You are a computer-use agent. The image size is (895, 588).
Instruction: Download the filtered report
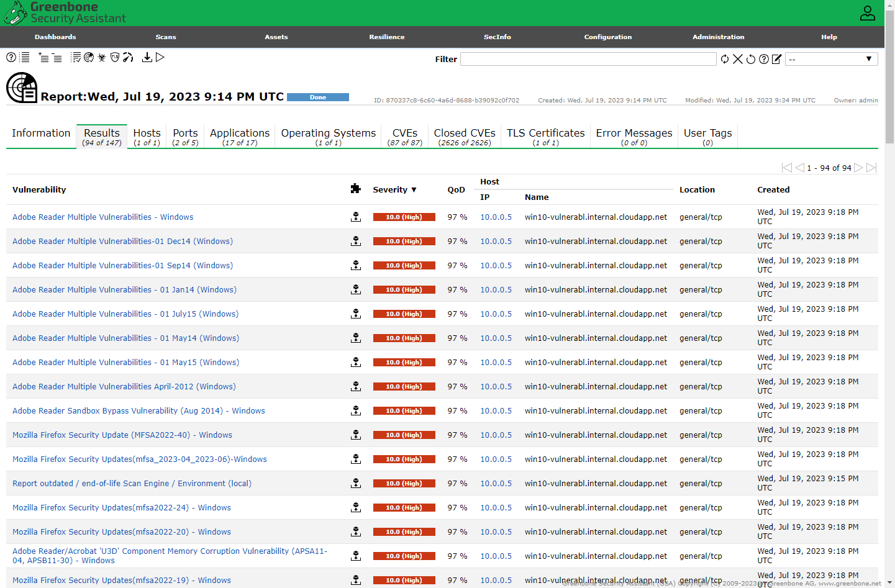[x=147, y=57]
